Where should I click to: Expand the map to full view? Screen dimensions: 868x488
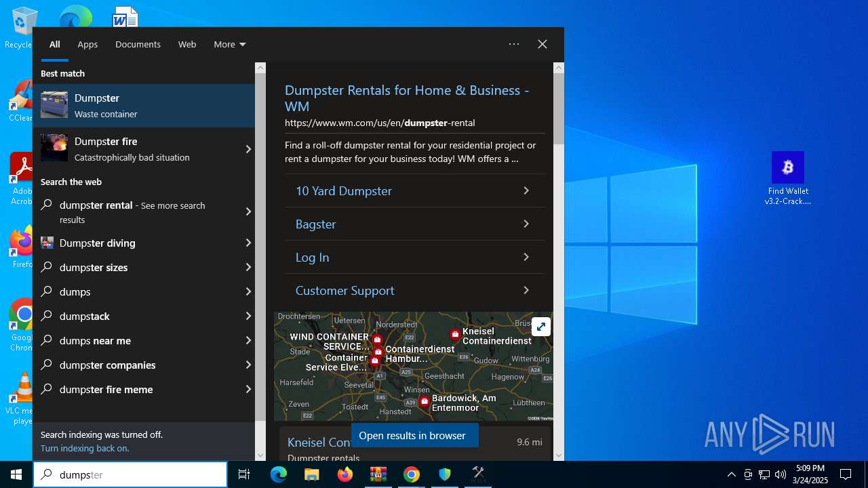[540, 327]
